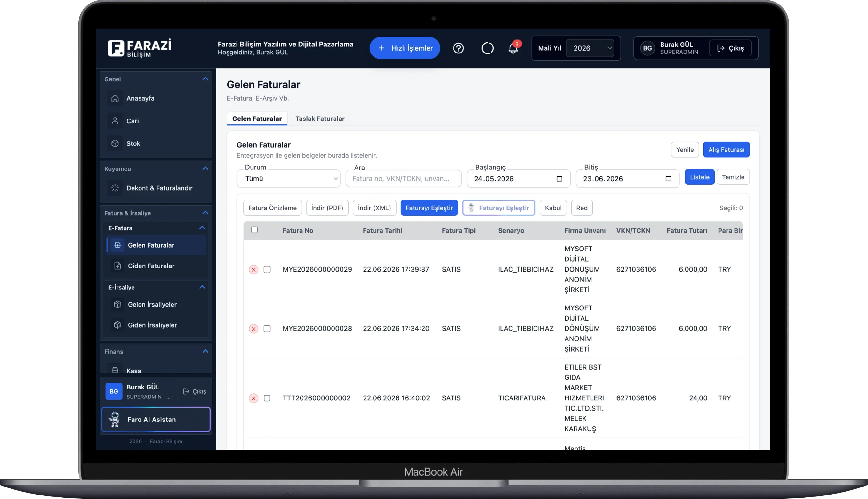
Task: Switch to the Taslak Faturalar tab
Action: coord(320,119)
